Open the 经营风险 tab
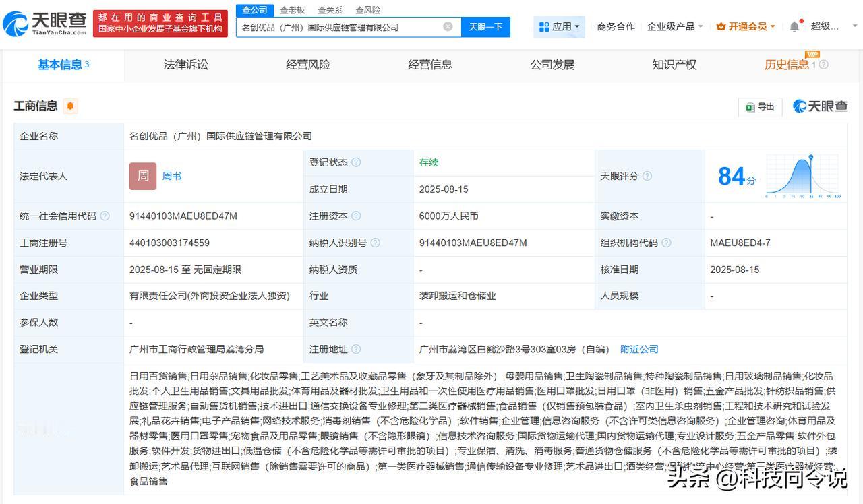This screenshot has width=863, height=504. coord(308,65)
